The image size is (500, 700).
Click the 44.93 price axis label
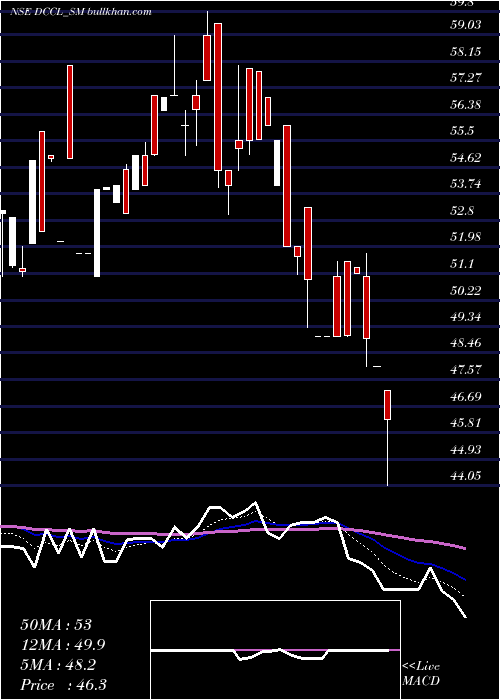(466, 449)
